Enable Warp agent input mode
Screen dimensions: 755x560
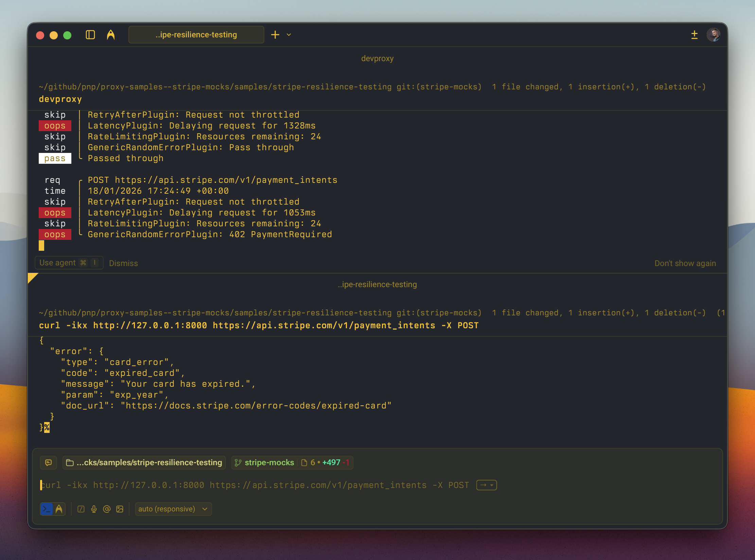coord(59,509)
